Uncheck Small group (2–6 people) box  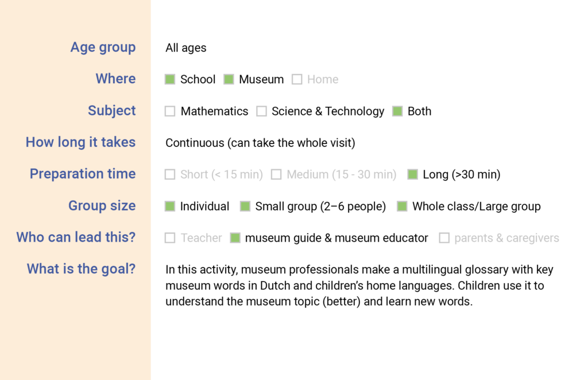coord(245,206)
